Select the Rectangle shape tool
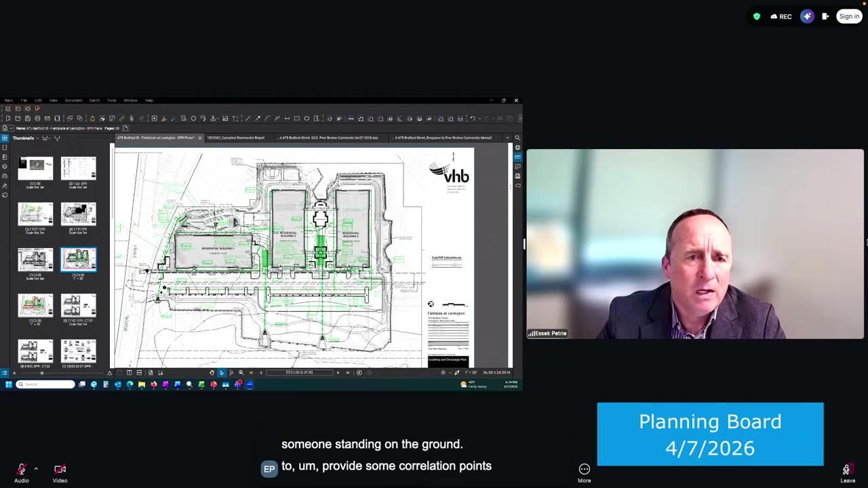868x488 pixels. coord(296,119)
